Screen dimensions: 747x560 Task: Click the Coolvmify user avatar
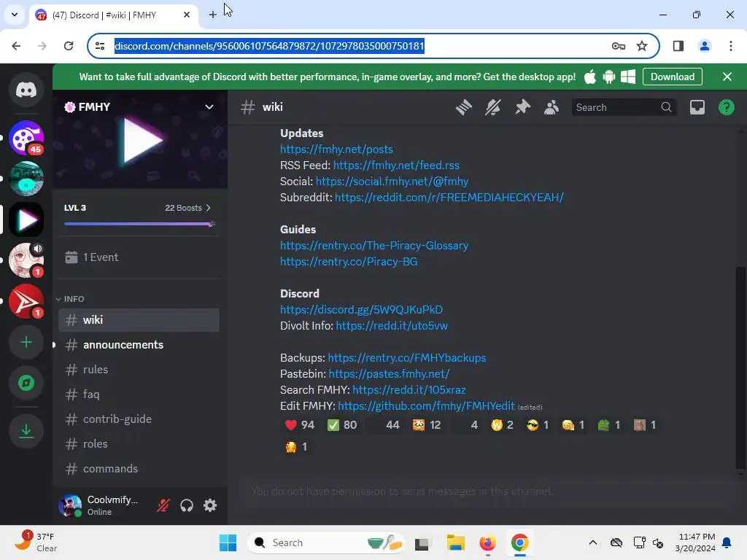pyautogui.click(x=70, y=505)
